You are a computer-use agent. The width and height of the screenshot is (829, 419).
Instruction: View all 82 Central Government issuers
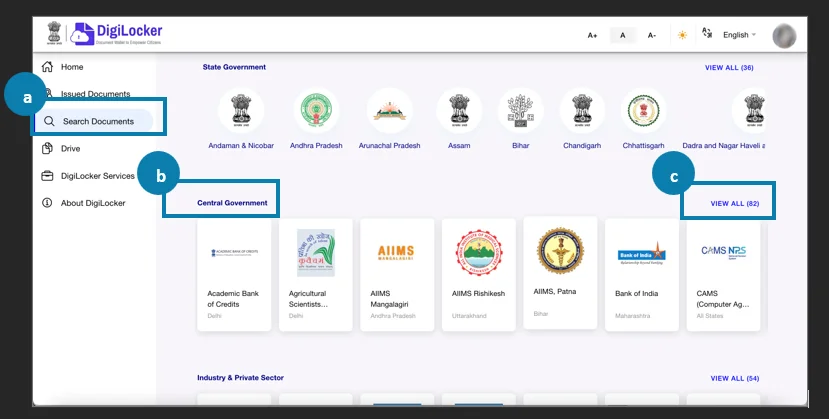click(x=735, y=203)
